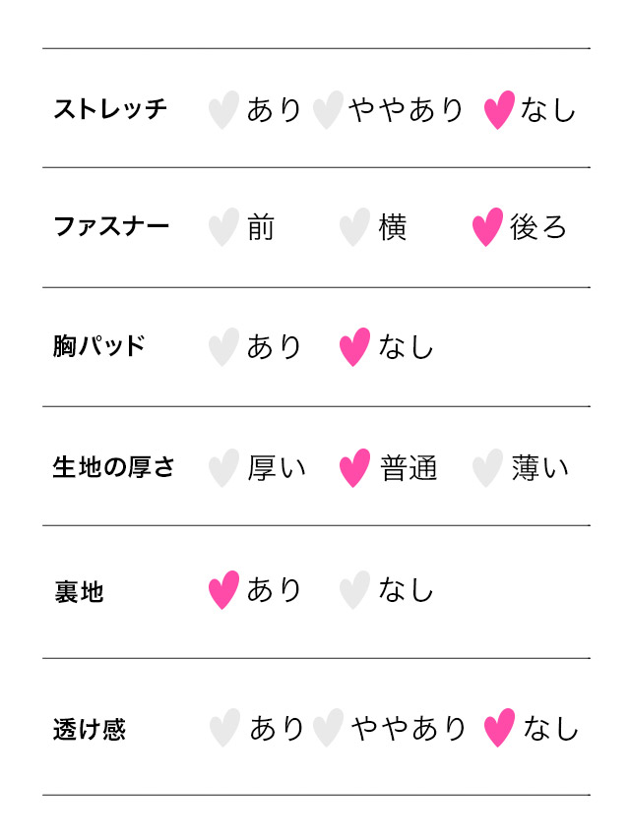
Task: Select the pink heart for ファスナー 後ろ
Action: (x=487, y=227)
